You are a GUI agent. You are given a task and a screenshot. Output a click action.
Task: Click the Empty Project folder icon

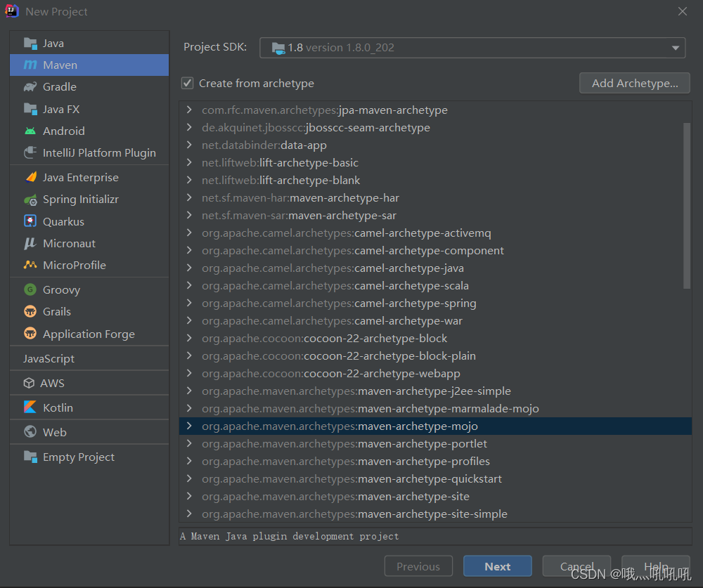[30, 457]
